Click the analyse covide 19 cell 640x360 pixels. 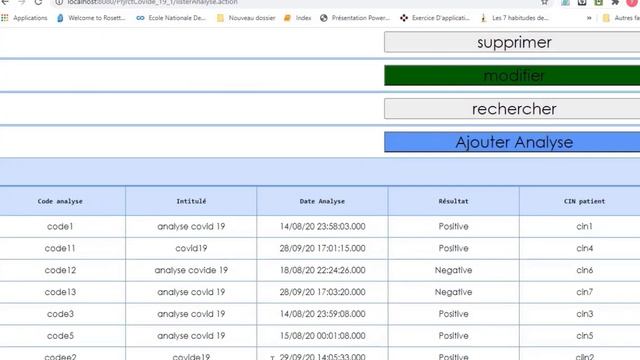pyautogui.click(x=191, y=270)
